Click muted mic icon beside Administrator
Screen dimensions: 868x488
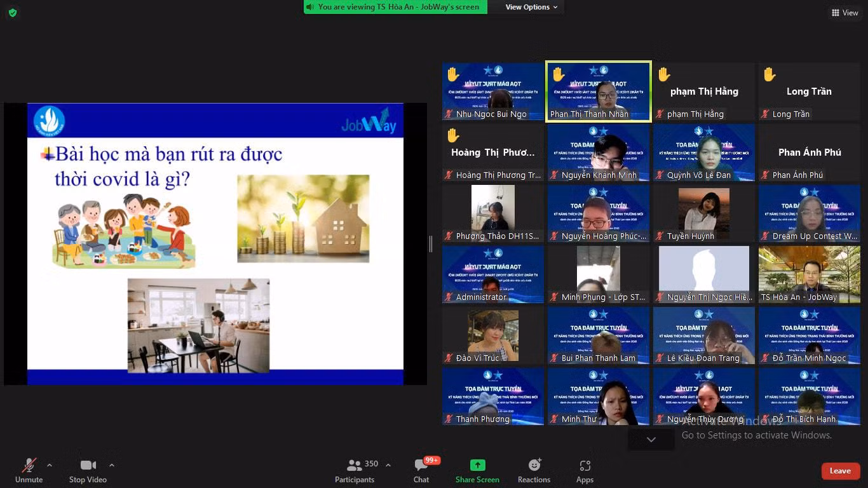coord(449,297)
